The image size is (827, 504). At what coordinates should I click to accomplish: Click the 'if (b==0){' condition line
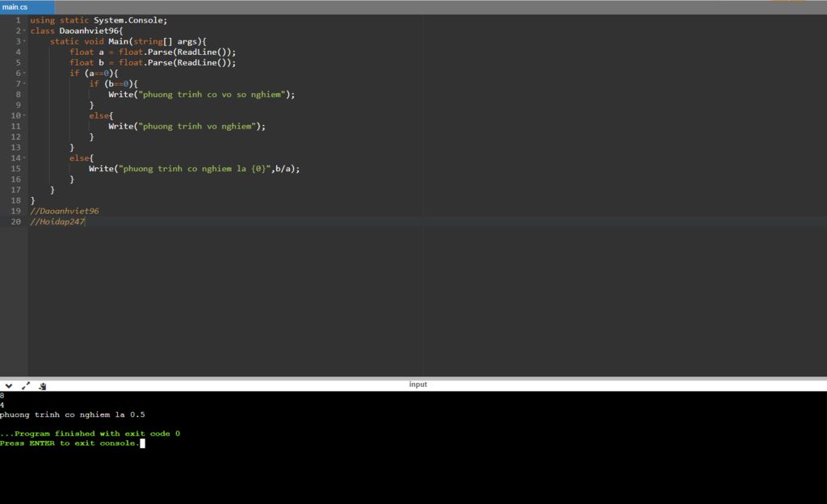point(113,84)
